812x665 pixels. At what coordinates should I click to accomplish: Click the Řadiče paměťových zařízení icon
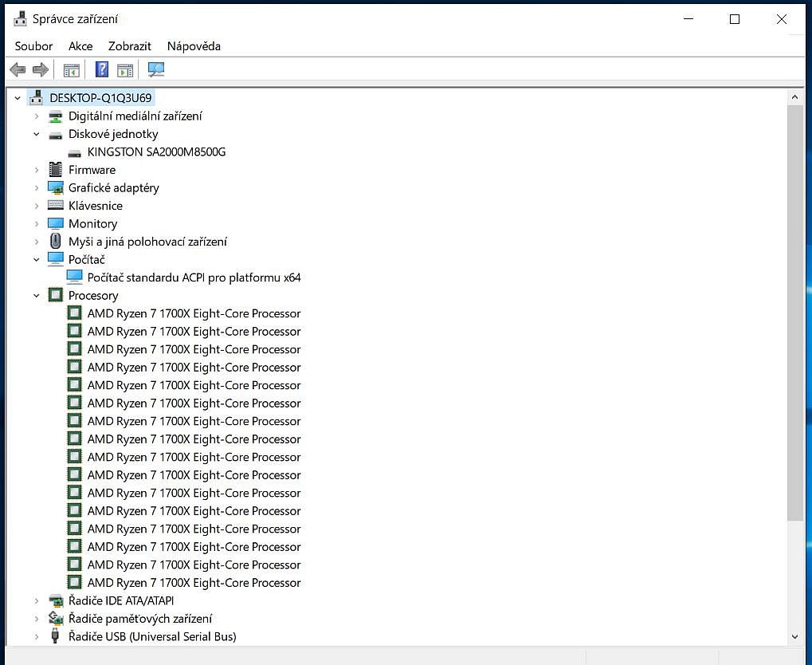[56, 618]
